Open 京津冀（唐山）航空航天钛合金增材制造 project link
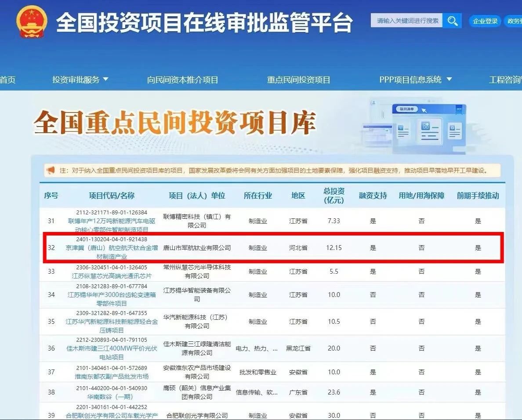 click(x=112, y=252)
